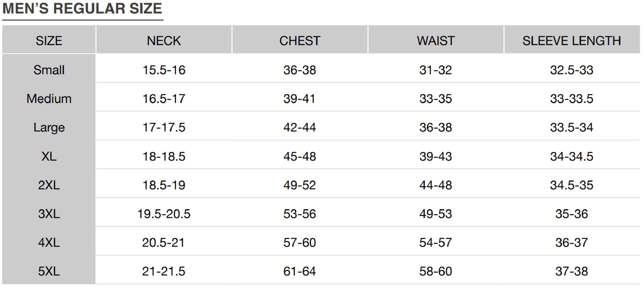Select the SIZE column header
Screen dimensions: 644x288
(x=49, y=41)
